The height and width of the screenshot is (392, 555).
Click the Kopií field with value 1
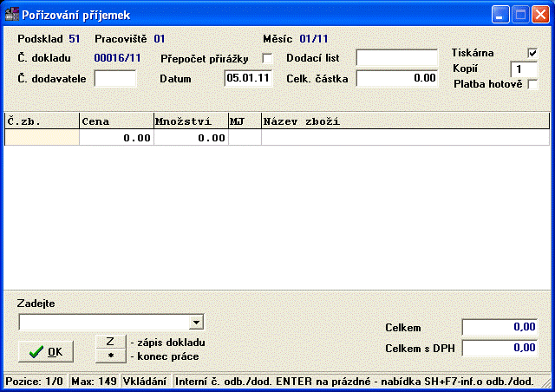524,69
